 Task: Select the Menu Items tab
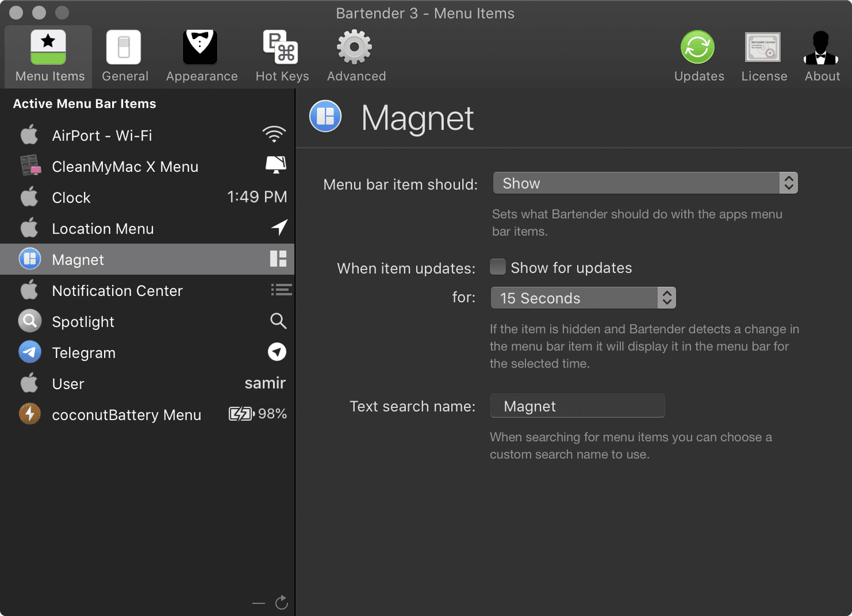coord(49,56)
